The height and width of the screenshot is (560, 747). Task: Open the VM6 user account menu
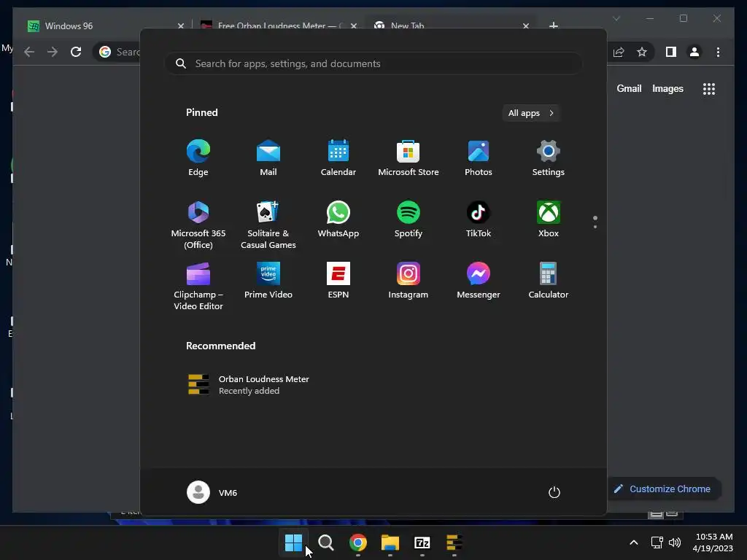coord(212,492)
